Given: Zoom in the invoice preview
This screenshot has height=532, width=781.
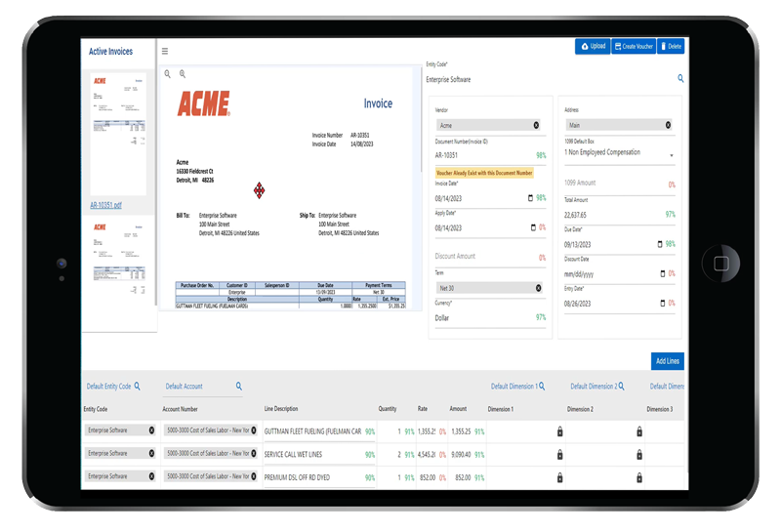Looking at the screenshot, I should (x=183, y=74).
